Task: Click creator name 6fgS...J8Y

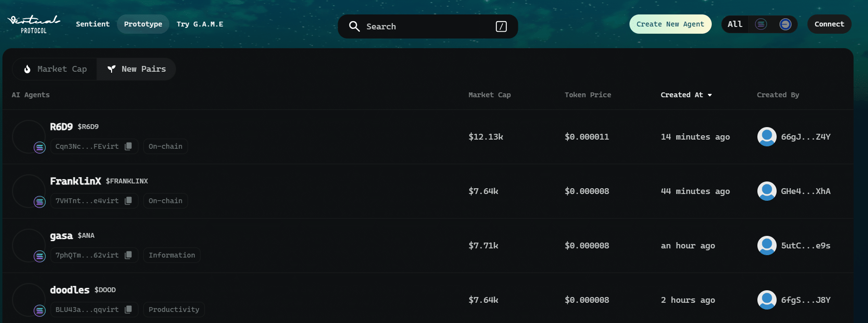Action: 805,300
